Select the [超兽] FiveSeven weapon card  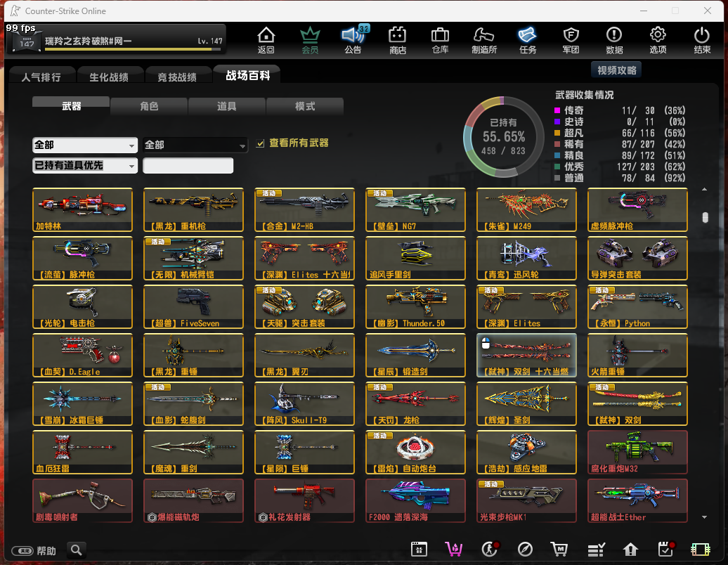point(194,306)
